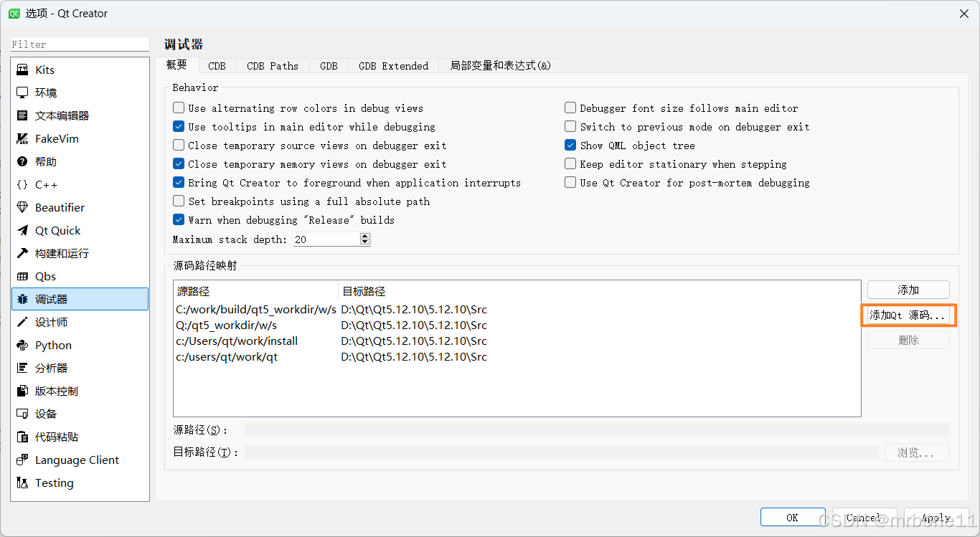
Task: Click the 源路径 column header
Action: tap(256, 291)
